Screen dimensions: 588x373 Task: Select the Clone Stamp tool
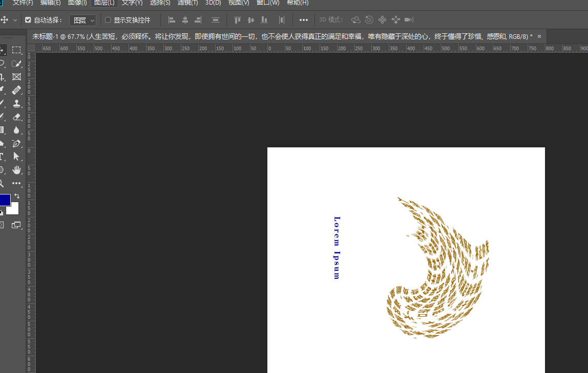[16, 103]
